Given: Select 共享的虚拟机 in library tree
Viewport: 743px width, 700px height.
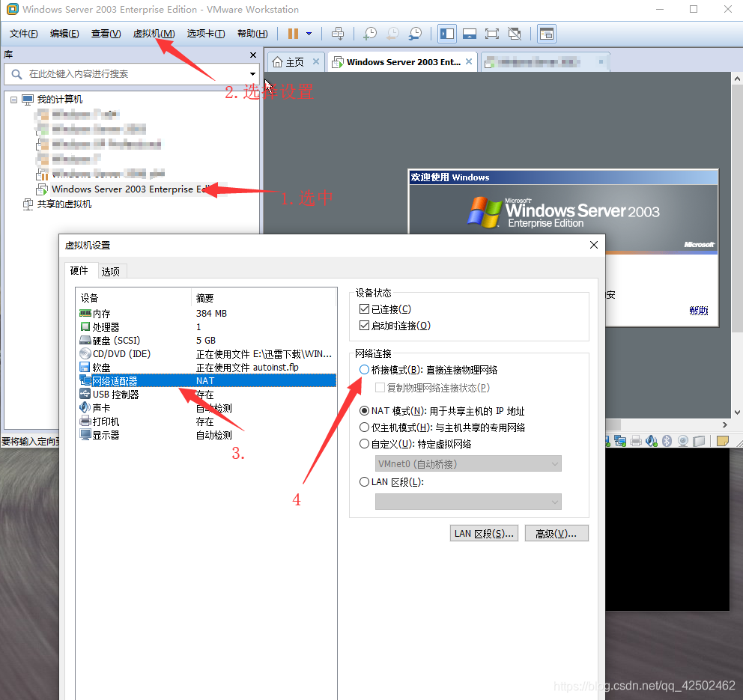Looking at the screenshot, I should pyautogui.click(x=58, y=204).
